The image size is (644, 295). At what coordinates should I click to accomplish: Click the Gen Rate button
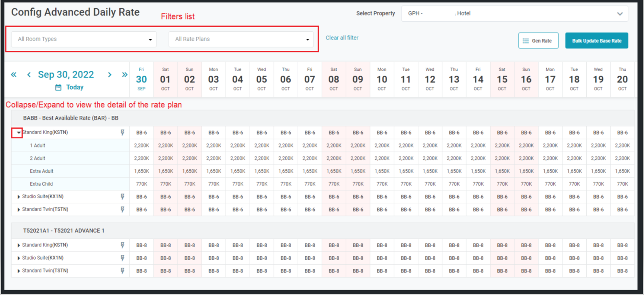(x=538, y=41)
